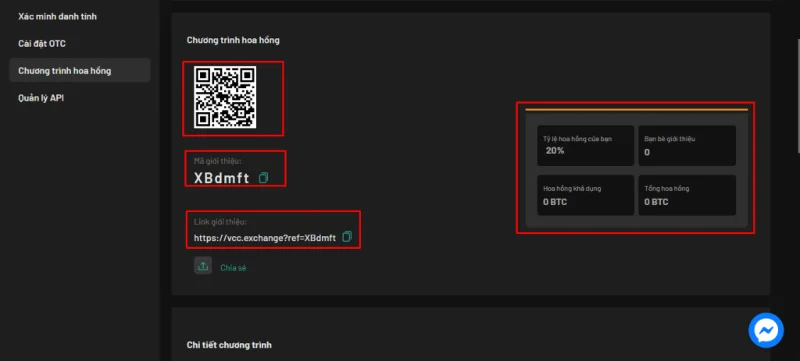Open Xác minh danh tính menu
This screenshot has height=361, width=800.
point(58,16)
